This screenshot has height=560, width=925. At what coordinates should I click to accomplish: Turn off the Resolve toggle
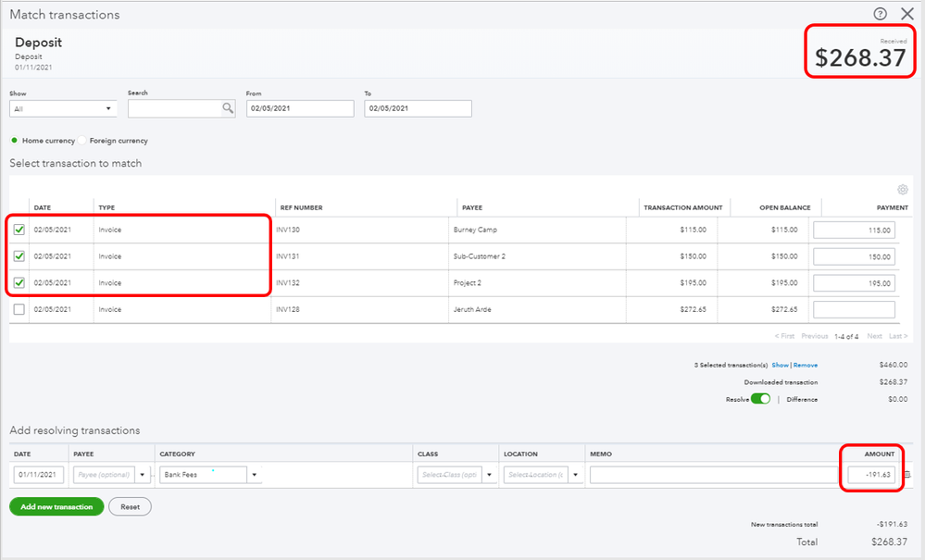pyautogui.click(x=760, y=399)
